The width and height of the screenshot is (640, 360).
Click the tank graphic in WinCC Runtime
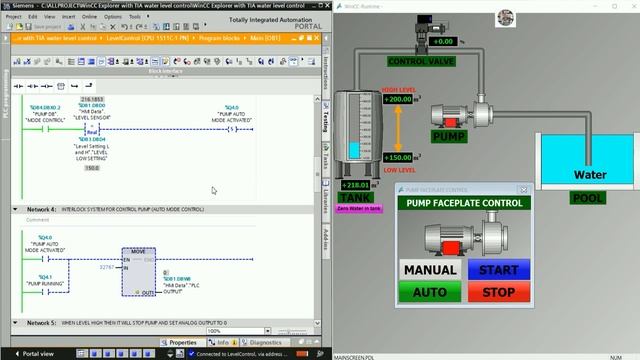(x=358, y=134)
